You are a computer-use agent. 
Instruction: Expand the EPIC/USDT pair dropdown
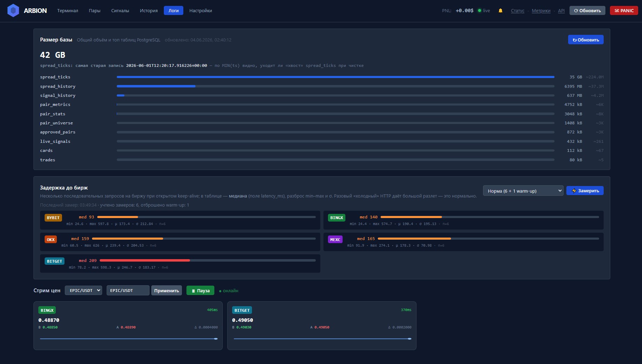[83, 290]
